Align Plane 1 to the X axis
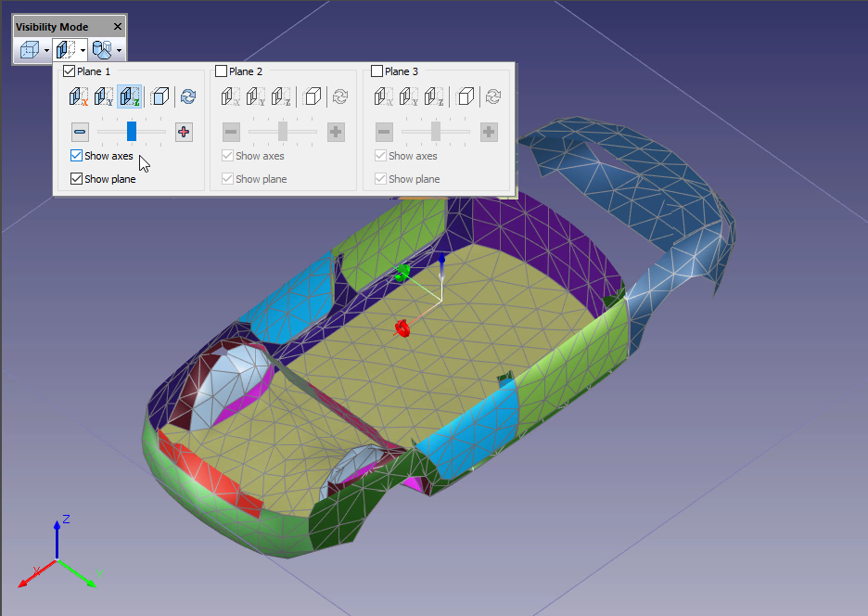868x616 pixels. [78, 96]
